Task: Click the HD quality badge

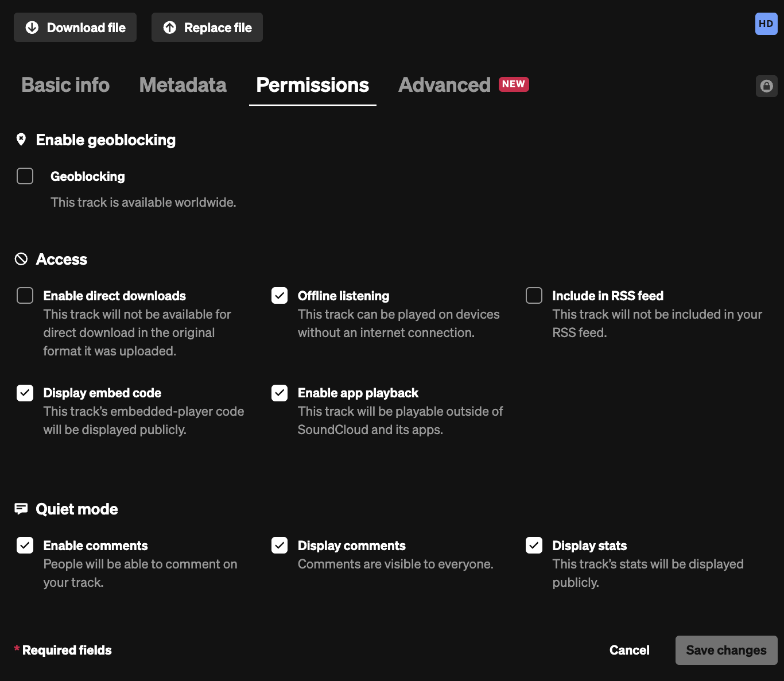Action: pyautogui.click(x=766, y=24)
